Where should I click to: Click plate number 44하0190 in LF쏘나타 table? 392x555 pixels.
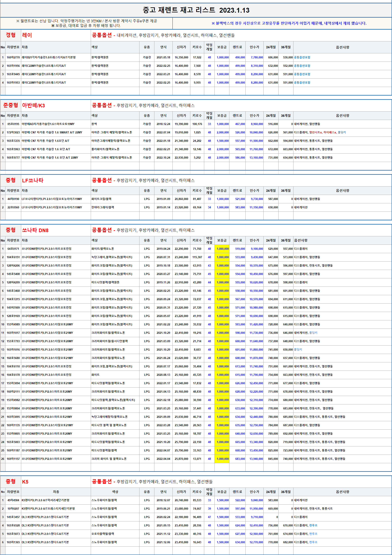click(13, 199)
